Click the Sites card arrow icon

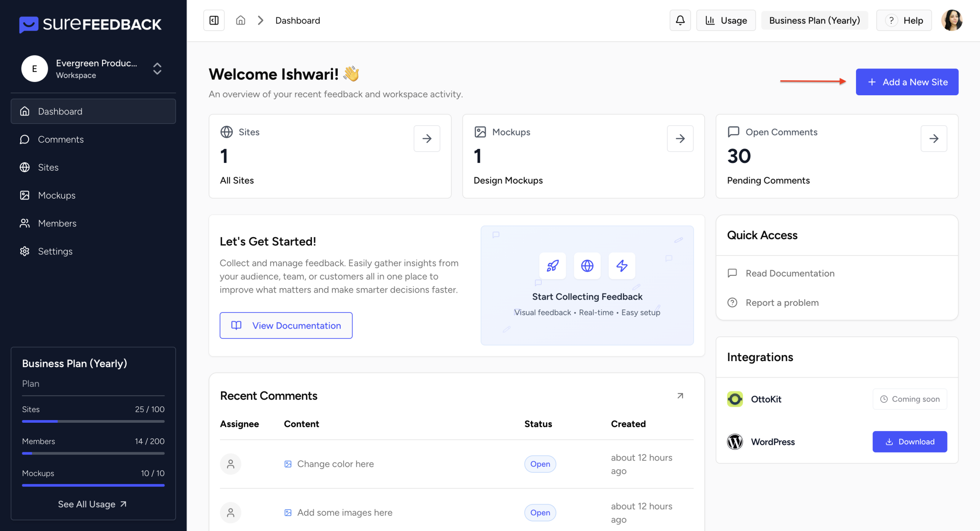427,138
